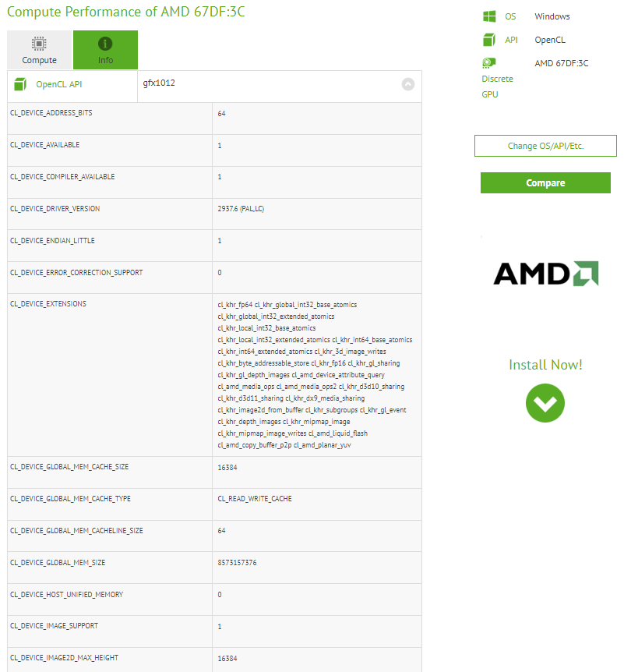Switch to the Compute tab
The image size is (631, 672).
point(39,50)
